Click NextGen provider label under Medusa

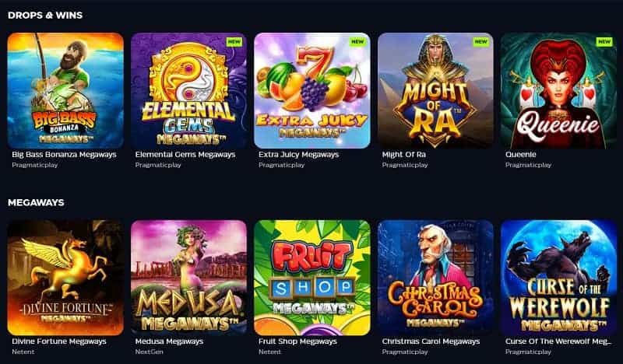point(149,352)
